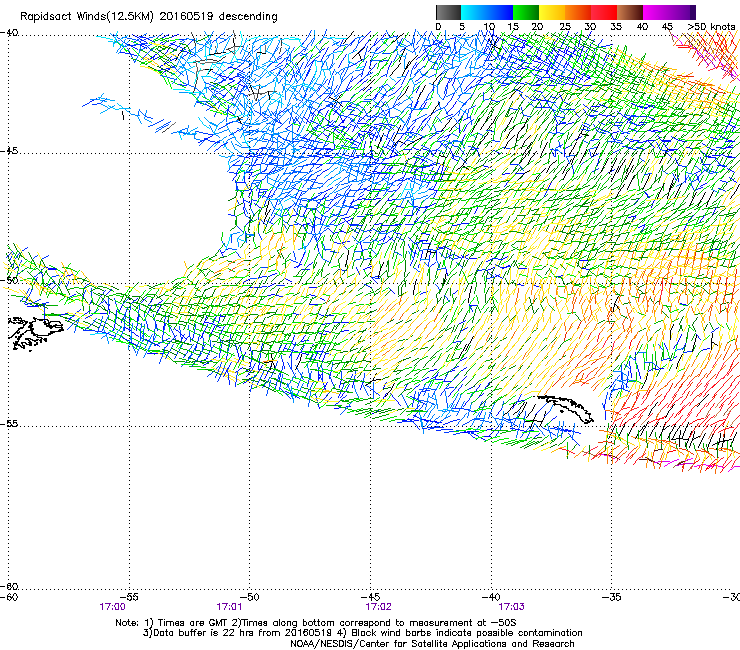Click the '-45' latitude label on left axis

click(9, 151)
